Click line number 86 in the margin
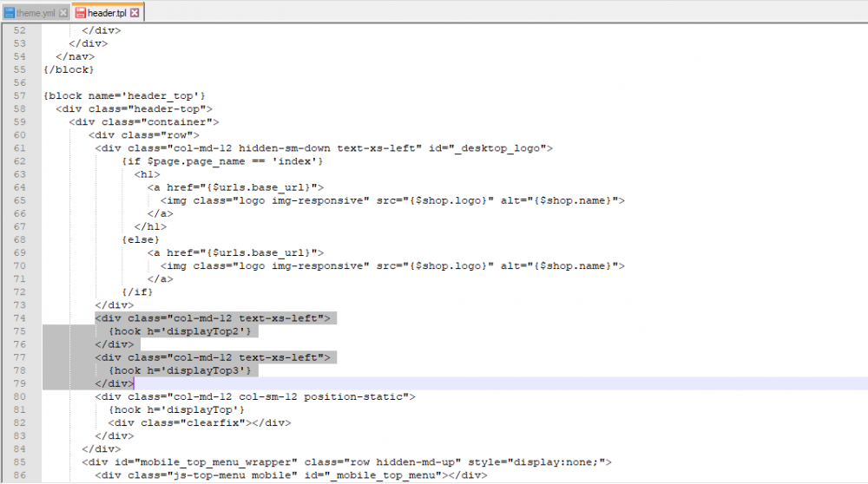The height and width of the screenshot is (484, 868). point(20,475)
